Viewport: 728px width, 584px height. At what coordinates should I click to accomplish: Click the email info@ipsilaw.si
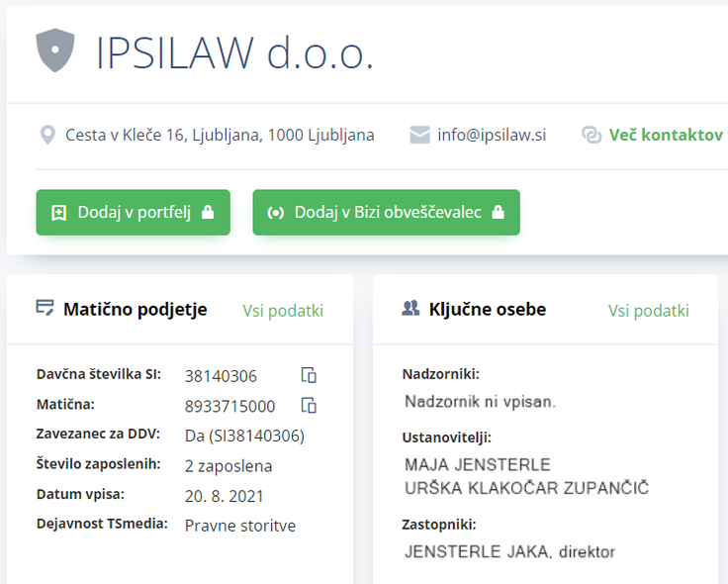pos(492,136)
